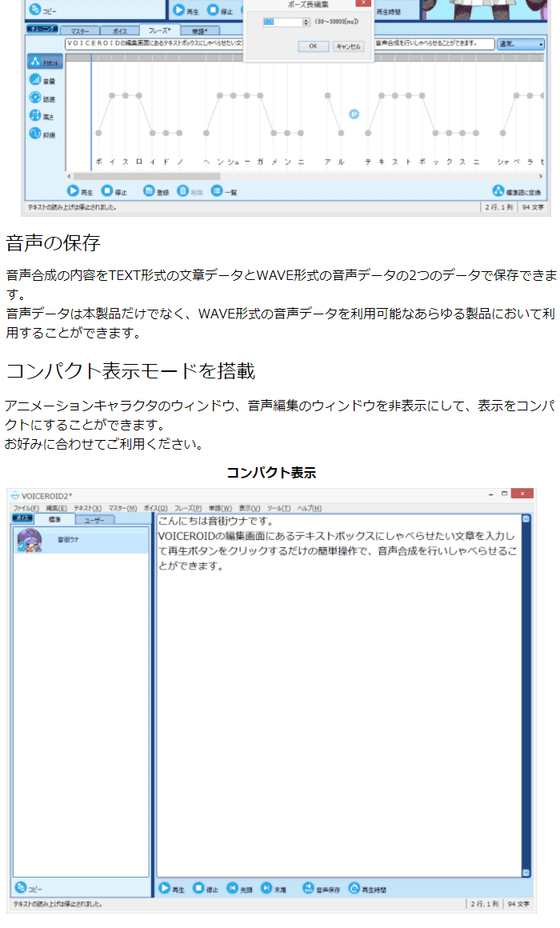This screenshot has width=560, height=928.
Task: Click the horizontal scrollbar under the accent graph
Action: (146, 176)
